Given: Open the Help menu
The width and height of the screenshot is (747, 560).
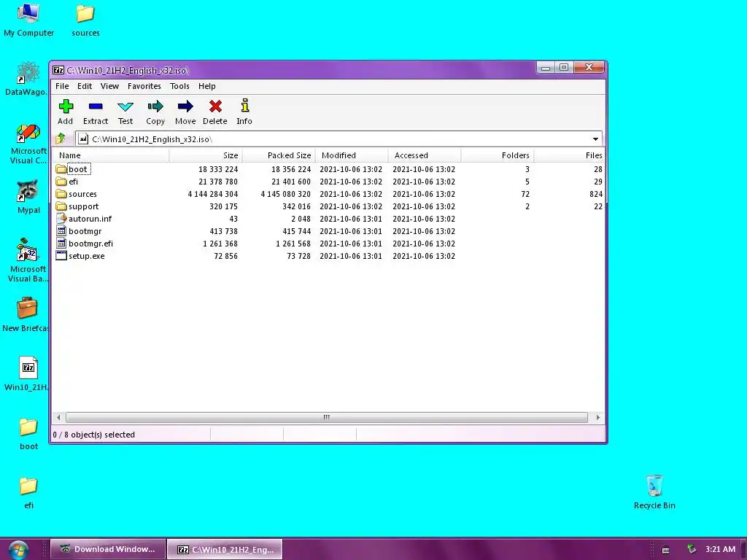Looking at the screenshot, I should coord(207,86).
